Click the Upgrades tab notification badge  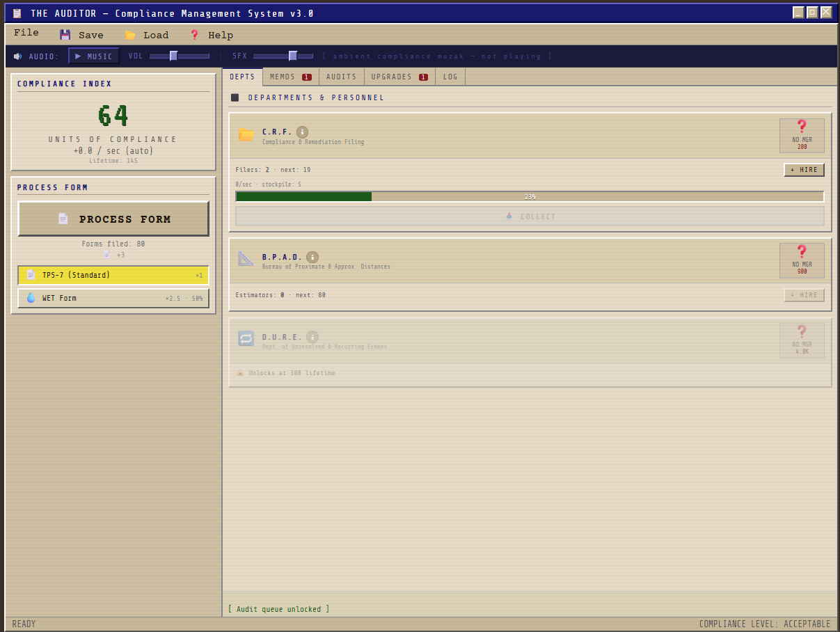[423, 77]
